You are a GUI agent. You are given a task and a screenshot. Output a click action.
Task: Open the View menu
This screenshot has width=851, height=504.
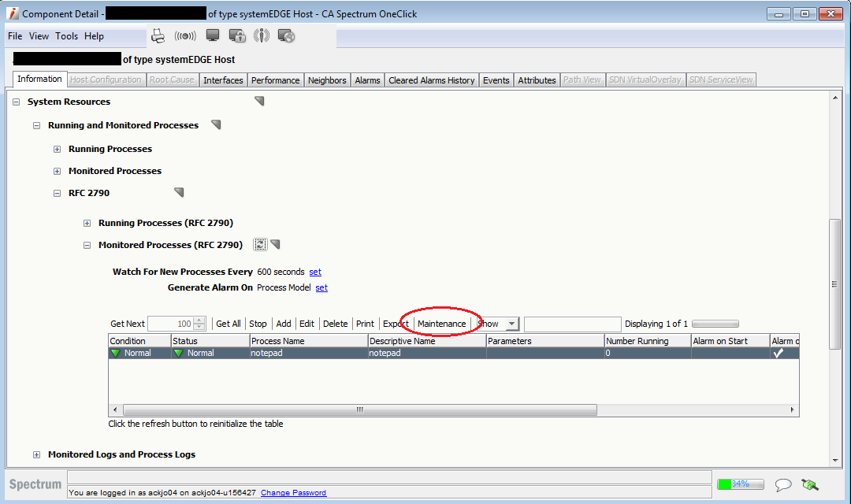coord(39,35)
